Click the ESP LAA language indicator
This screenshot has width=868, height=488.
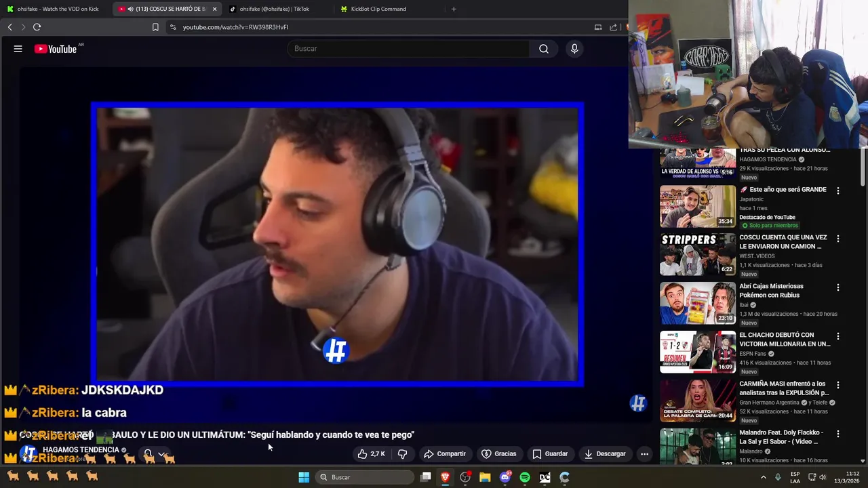click(x=795, y=477)
